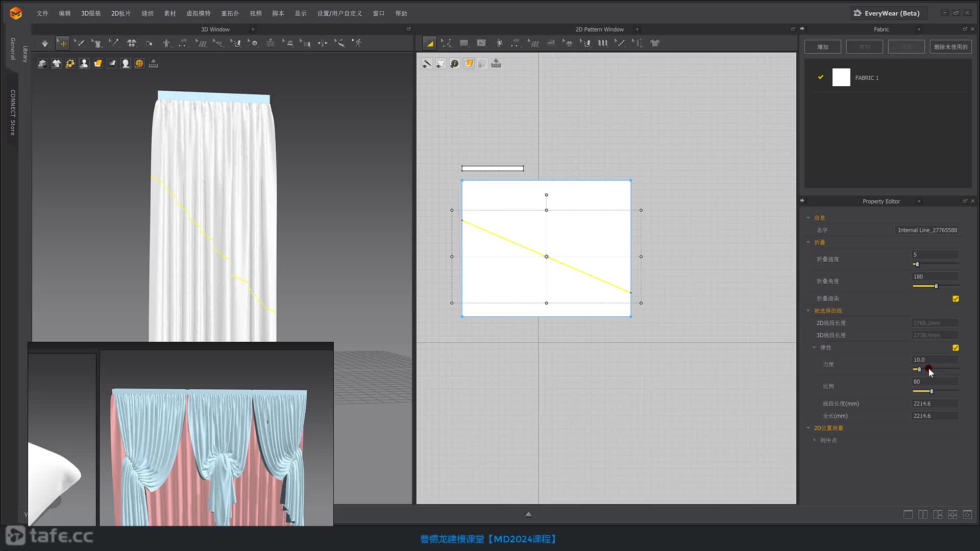
Task: Toggle the FABRIC 1 yellow checkmark
Action: (821, 77)
